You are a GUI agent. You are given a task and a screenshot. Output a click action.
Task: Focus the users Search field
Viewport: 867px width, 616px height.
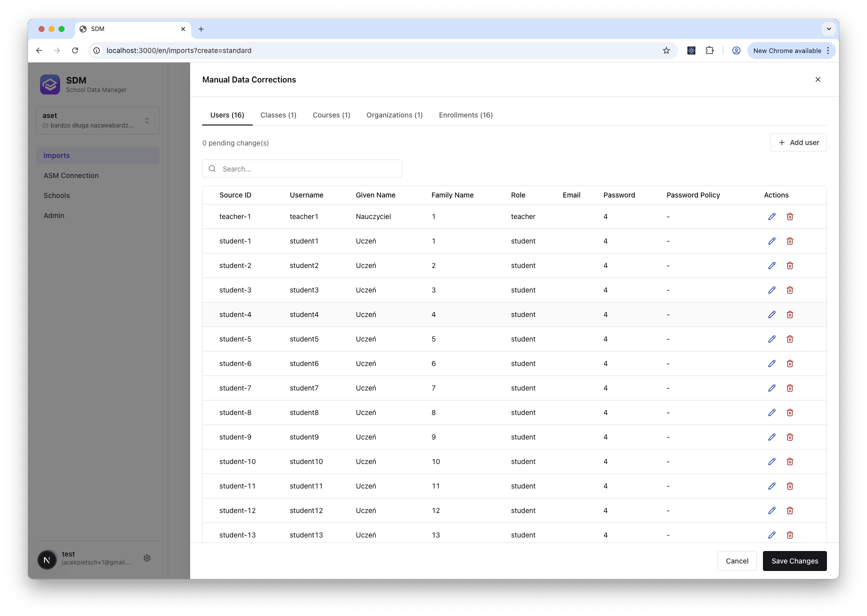302,169
